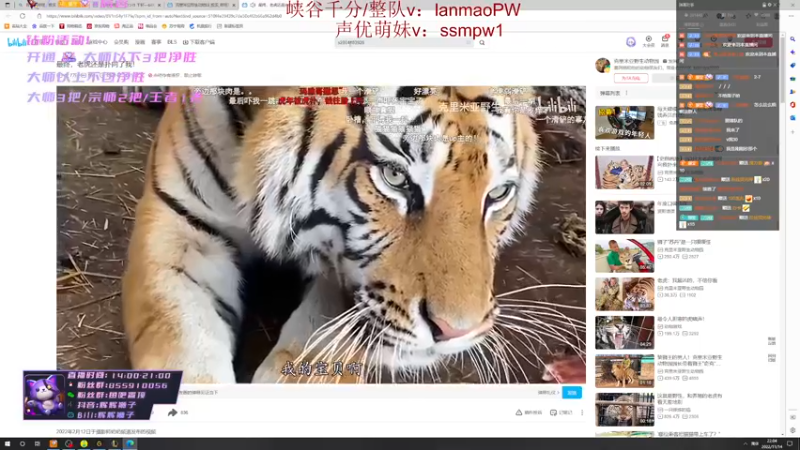Open the taskbar notification center icon
This screenshot has height=450, width=800.
[790, 444]
